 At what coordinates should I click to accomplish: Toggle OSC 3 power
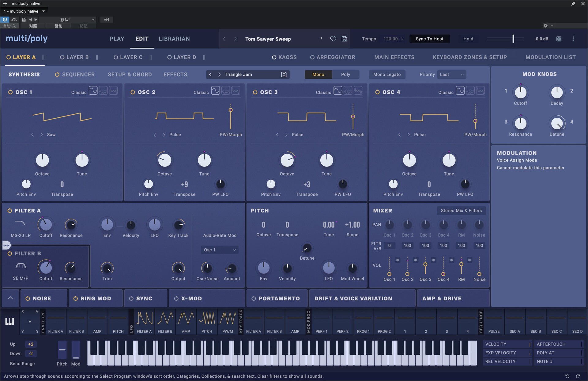point(255,92)
